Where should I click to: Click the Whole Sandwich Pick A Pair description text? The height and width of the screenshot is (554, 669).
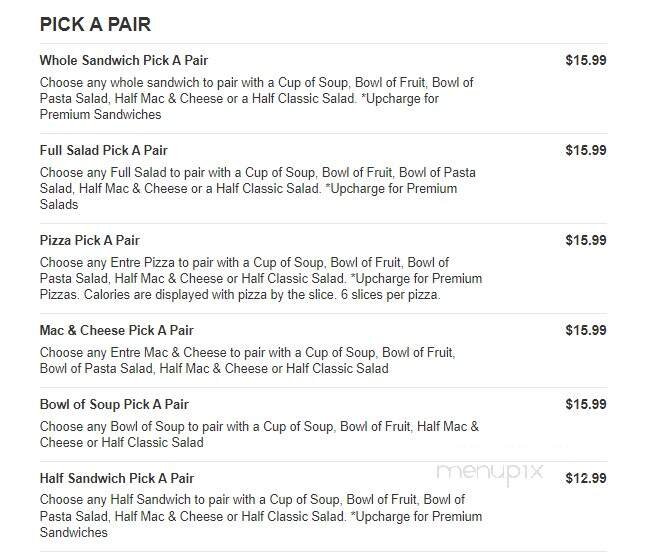[256, 99]
